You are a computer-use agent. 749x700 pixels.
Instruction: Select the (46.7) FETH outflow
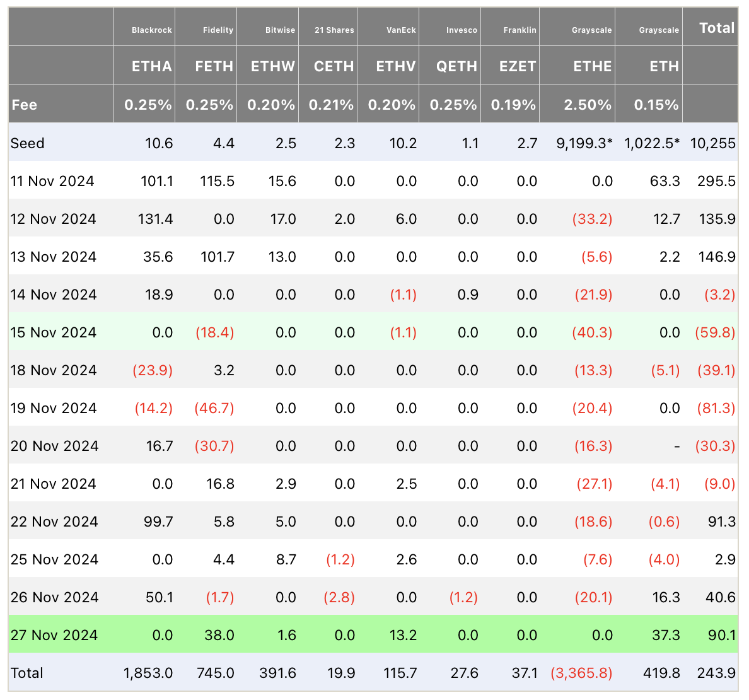point(214,408)
